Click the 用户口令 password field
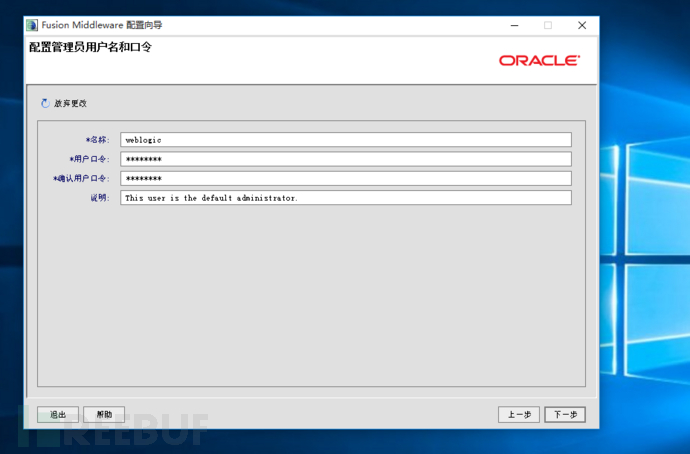This screenshot has height=454, width=690. pyautogui.click(x=346, y=159)
